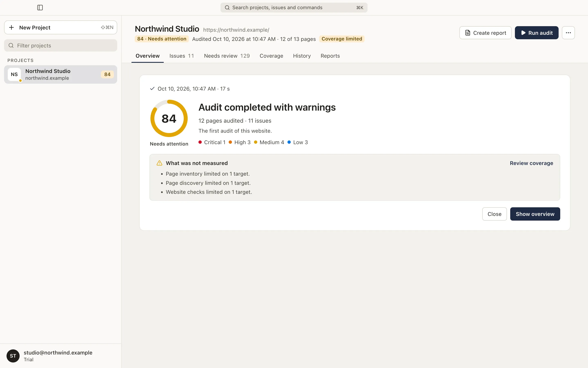Switch to the Overview tab
This screenshot has width=588, height=368.
pos(147,56)
